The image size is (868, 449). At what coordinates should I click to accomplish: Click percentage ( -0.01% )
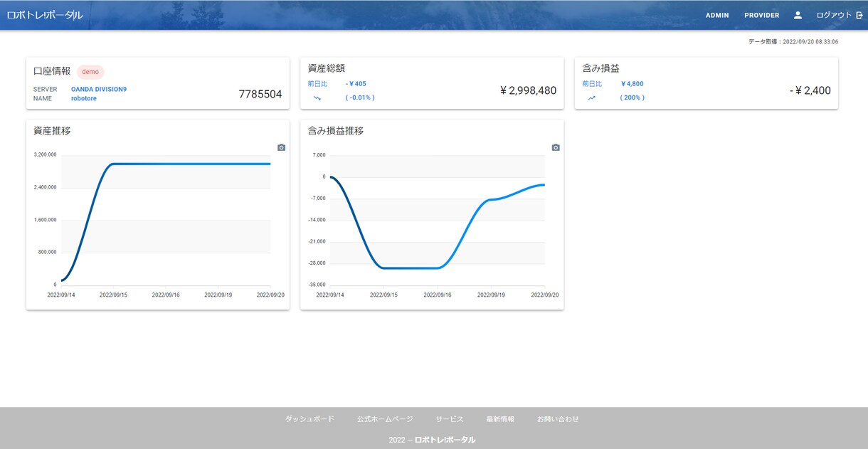tap(360, 98)
